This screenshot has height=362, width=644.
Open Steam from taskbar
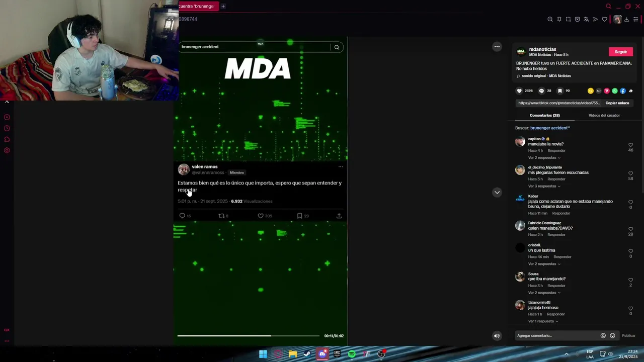(307, 354)
